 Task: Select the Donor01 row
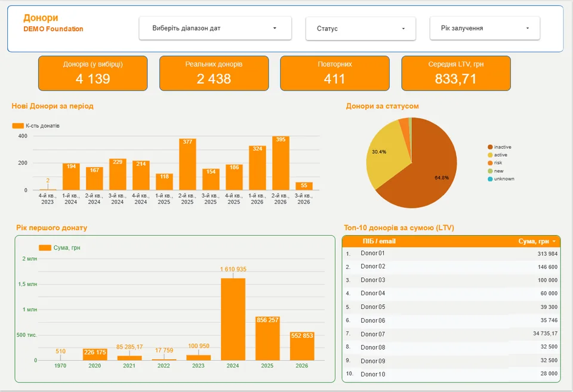[451, 254]
